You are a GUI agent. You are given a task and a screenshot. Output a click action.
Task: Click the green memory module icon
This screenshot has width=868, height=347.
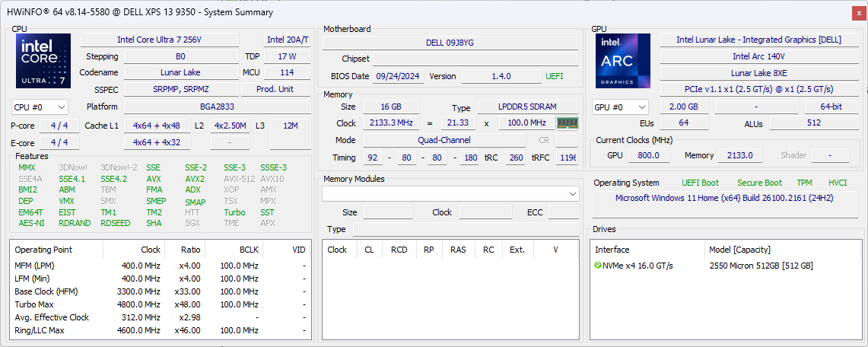(567, 123)
